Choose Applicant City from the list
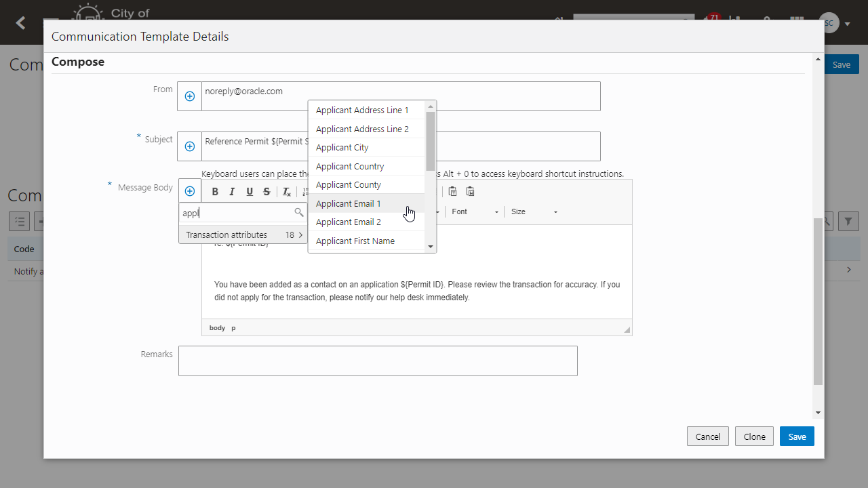 tap(367, 148)
